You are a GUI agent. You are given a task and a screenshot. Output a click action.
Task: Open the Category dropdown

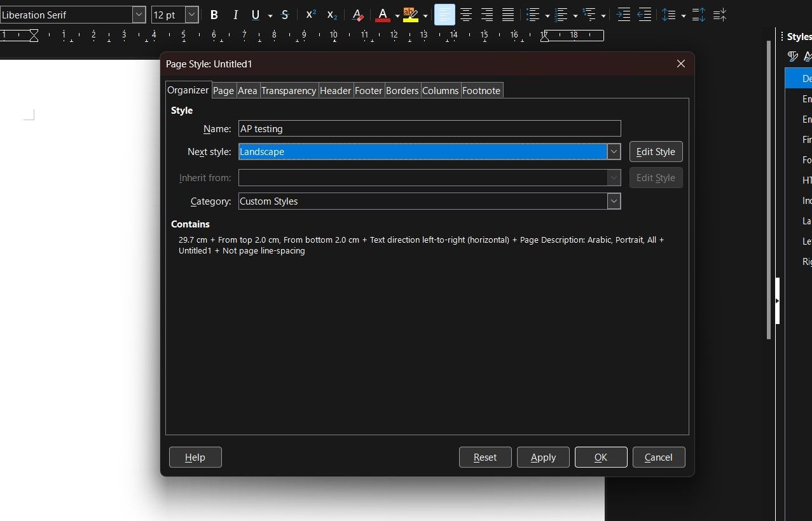point(613,201)
